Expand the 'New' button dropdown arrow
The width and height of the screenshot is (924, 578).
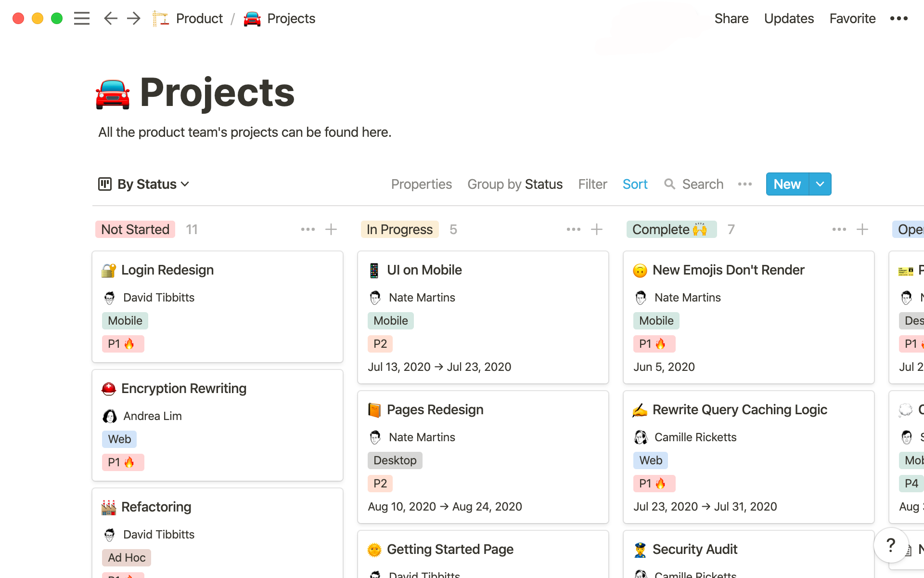[819, 184]
